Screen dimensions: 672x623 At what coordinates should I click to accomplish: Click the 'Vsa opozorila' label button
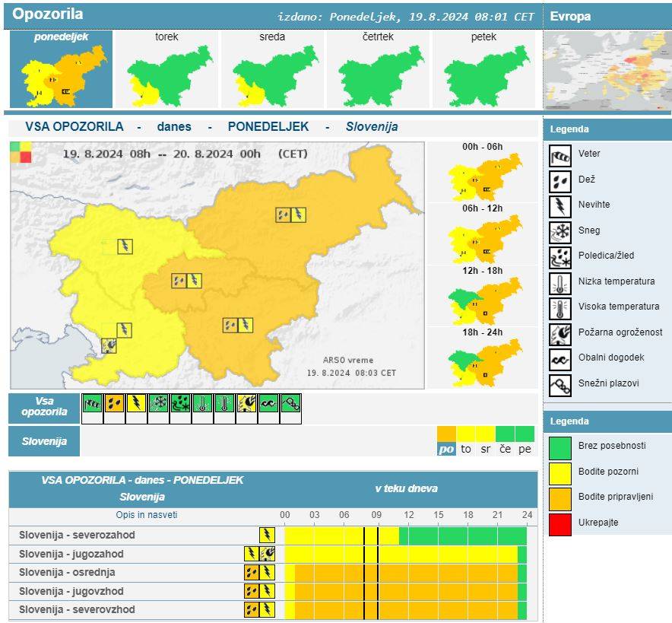(45, 407)
